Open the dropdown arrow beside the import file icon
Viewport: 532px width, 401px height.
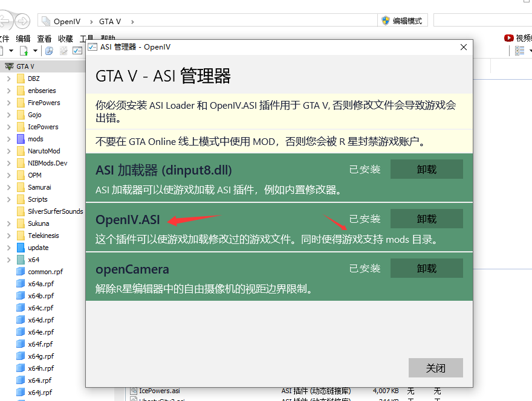tap(35, 51)
